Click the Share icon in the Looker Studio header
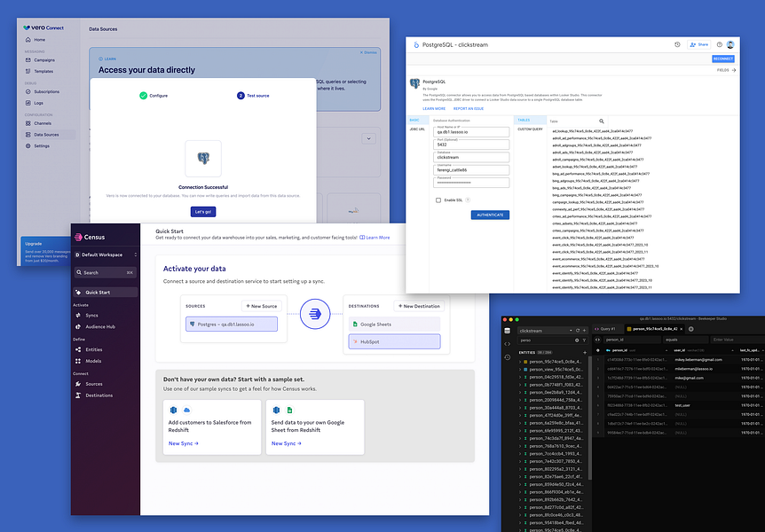765x532 pixels. pyautogui.click(x=699, y=44)
